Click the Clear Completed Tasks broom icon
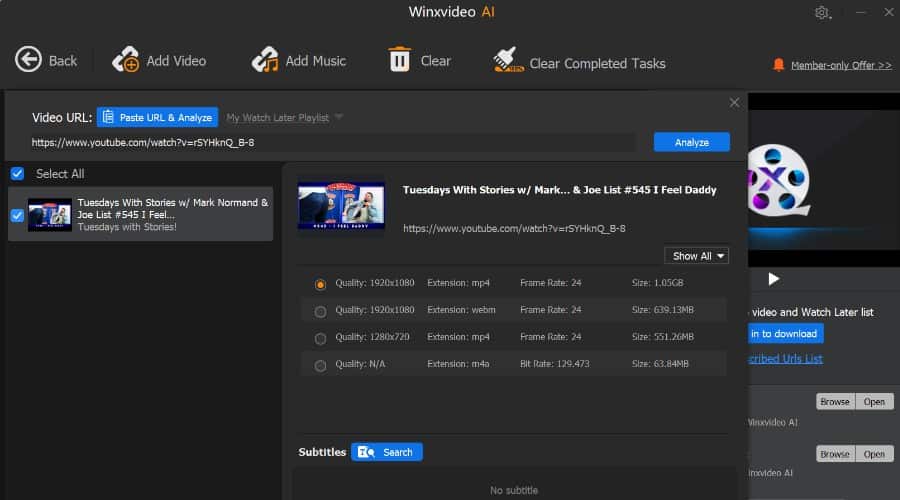The image size is (900, 500). [x=507, y=59]
